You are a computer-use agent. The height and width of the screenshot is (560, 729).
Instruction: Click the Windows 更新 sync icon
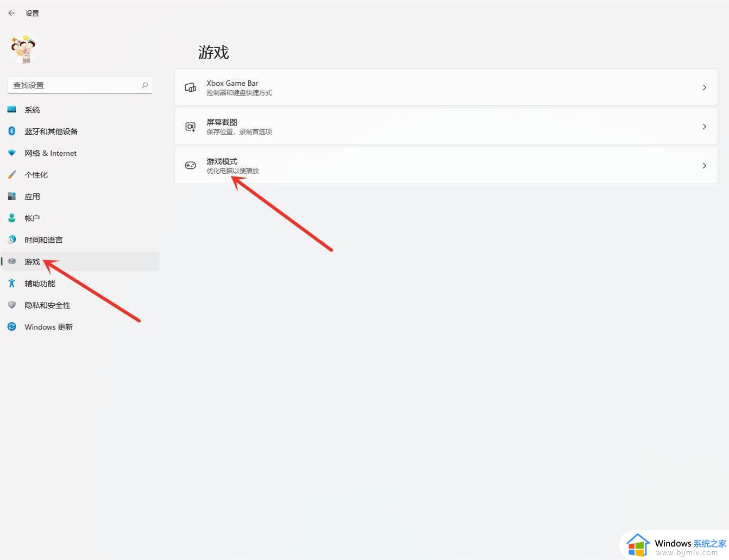(x=12, y=327)
